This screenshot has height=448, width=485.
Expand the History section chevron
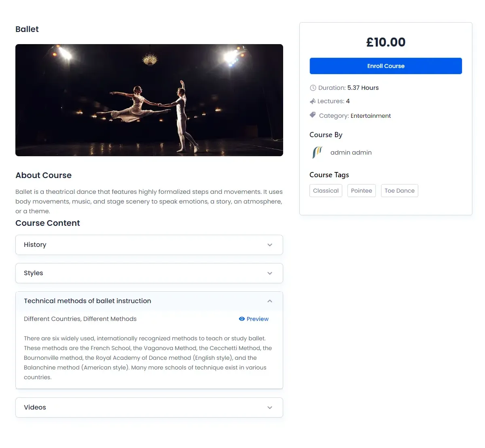coord(270,245)
